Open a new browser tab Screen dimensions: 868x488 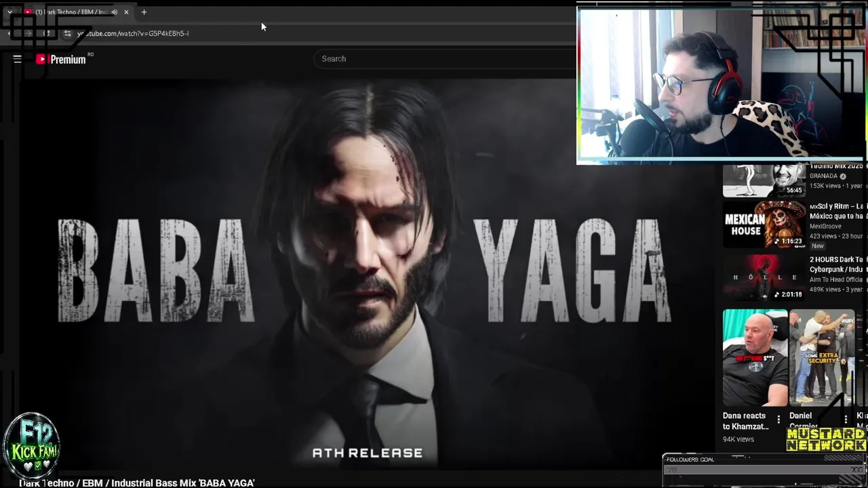[144, 12]
